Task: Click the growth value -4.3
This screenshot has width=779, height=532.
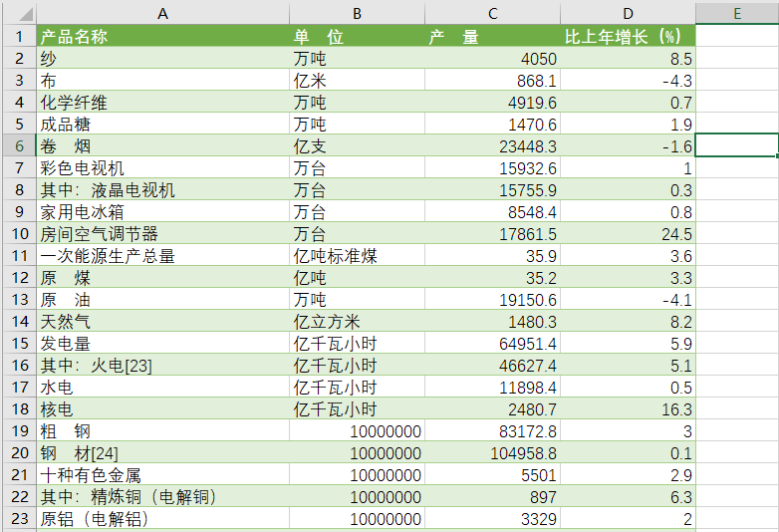Action: coord(628,81)
